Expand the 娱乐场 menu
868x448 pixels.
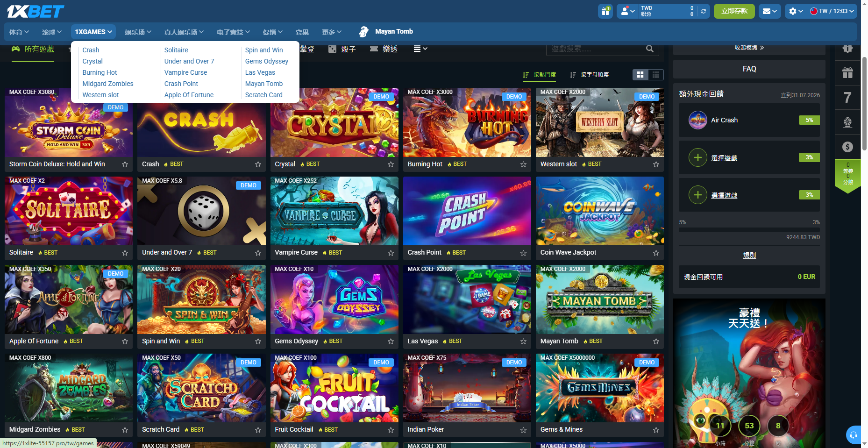[138, 32]
